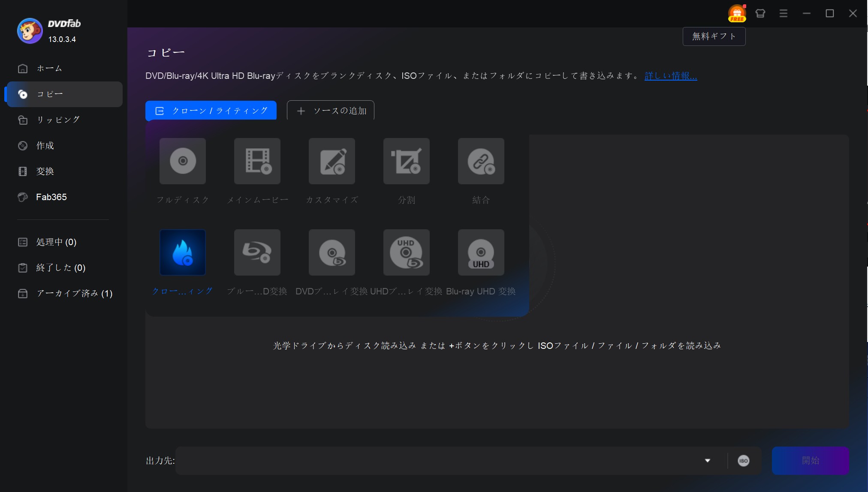868x492 pixels.
Task: Click the DVDFab monkey logo
Action: [30, 31]
